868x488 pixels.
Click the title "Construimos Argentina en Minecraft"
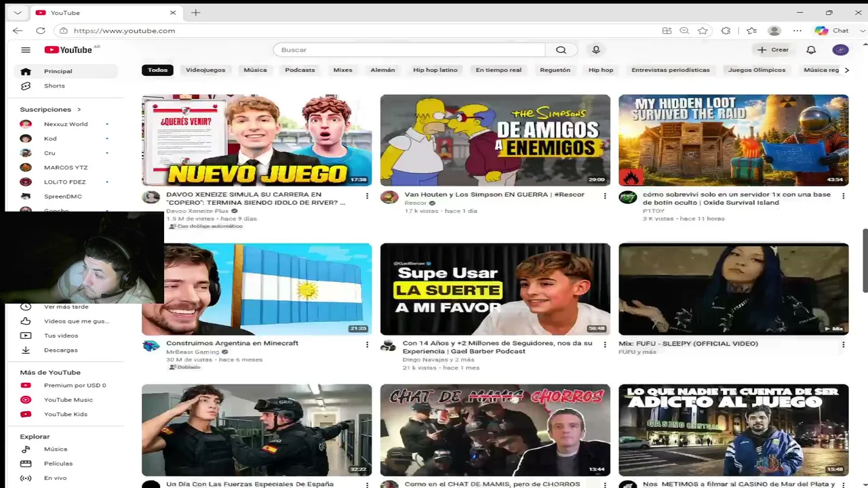click(x=232, y=343)
